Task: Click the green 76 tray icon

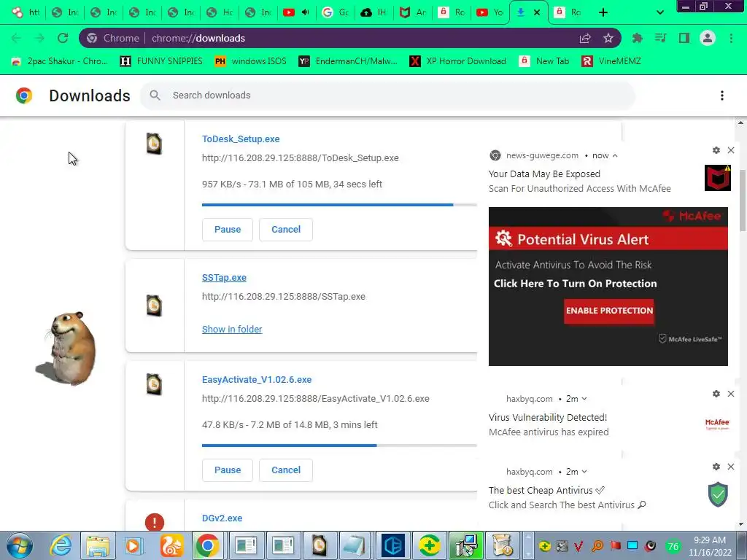Action: click(x=673, y=546)
